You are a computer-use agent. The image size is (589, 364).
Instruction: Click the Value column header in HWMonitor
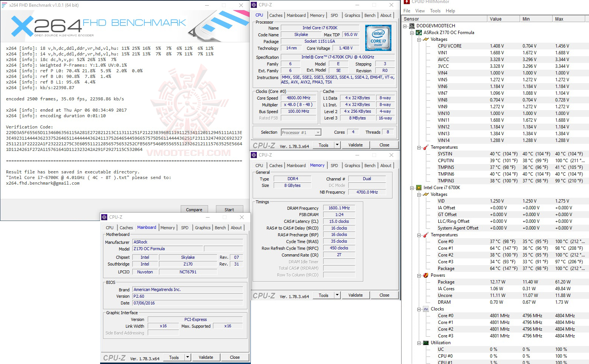[504, 19]
